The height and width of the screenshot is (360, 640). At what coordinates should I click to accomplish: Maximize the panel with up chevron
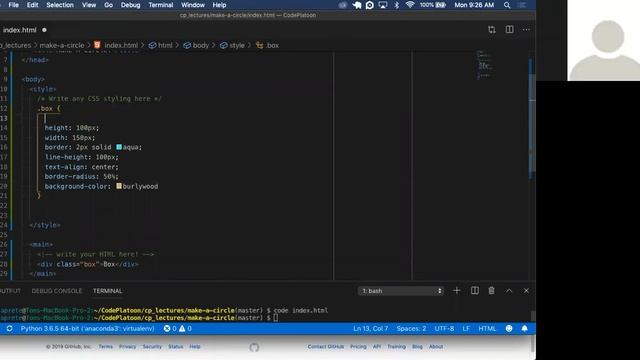point(509,291)
